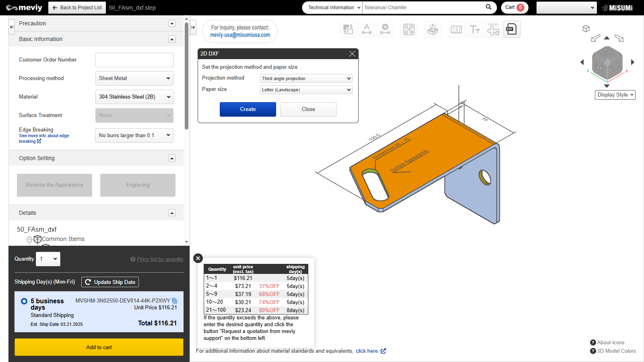
Task: Click the hole pattern conversion toolbar icon
Action: [x=409, y=29]
